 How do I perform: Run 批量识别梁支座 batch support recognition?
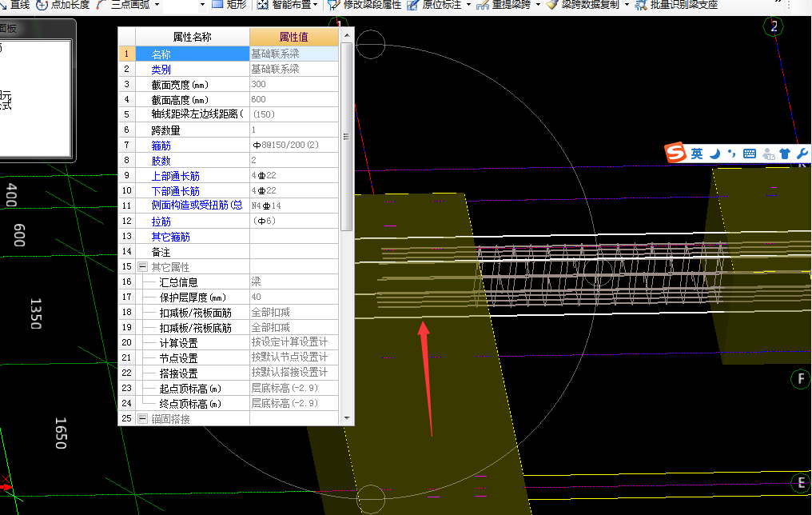(676, 5)
